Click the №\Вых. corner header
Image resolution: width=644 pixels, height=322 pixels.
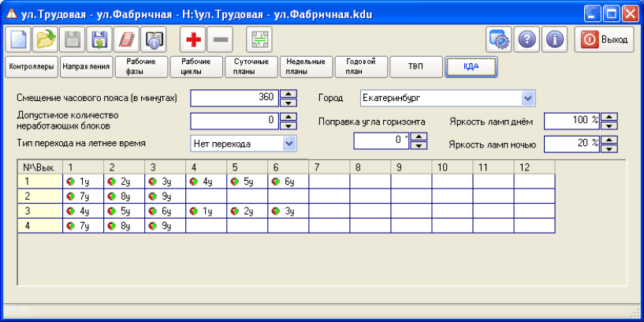(40, 167)
